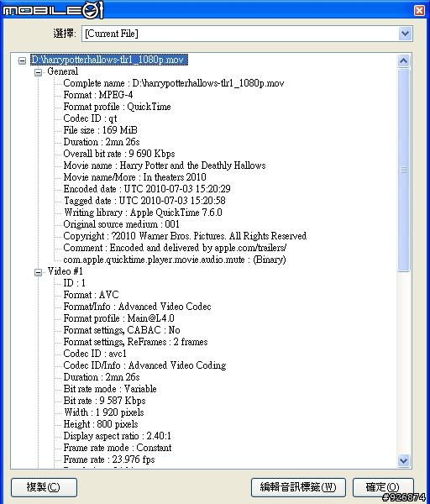Select Format/Info : Advanced Video Codec row
The width and height of the screenshot is (430, 504).
click(x=137, y=307)
